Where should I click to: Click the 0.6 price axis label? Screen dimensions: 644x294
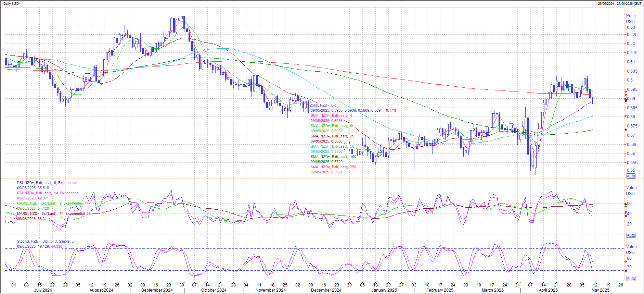click(x=630, y=80)
